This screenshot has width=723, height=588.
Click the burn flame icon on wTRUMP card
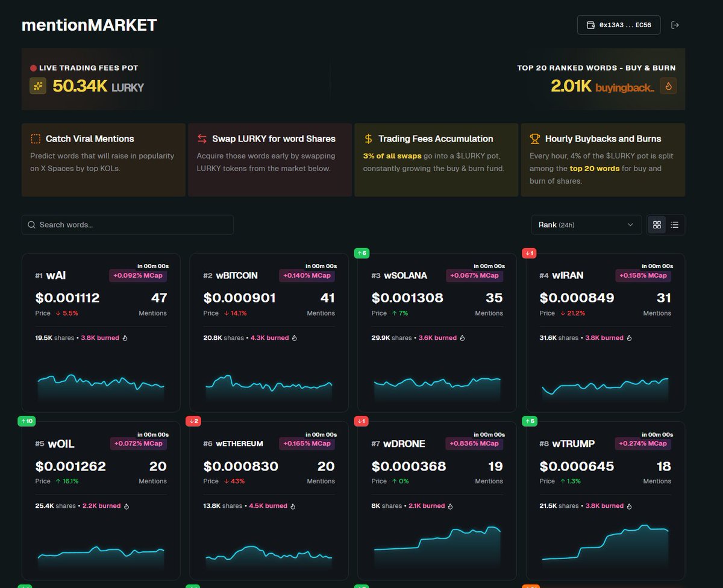(x=630, y=506)
